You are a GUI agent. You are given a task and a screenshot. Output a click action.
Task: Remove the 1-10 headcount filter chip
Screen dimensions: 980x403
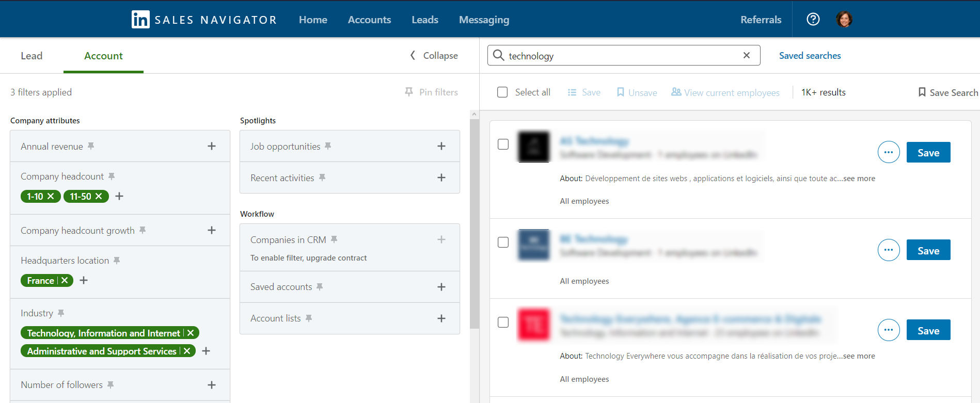tap(51, 196)
